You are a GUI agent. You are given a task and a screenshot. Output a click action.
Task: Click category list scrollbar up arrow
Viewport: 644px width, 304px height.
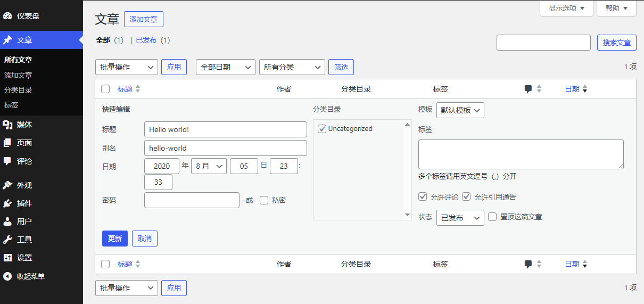[408, 125]
